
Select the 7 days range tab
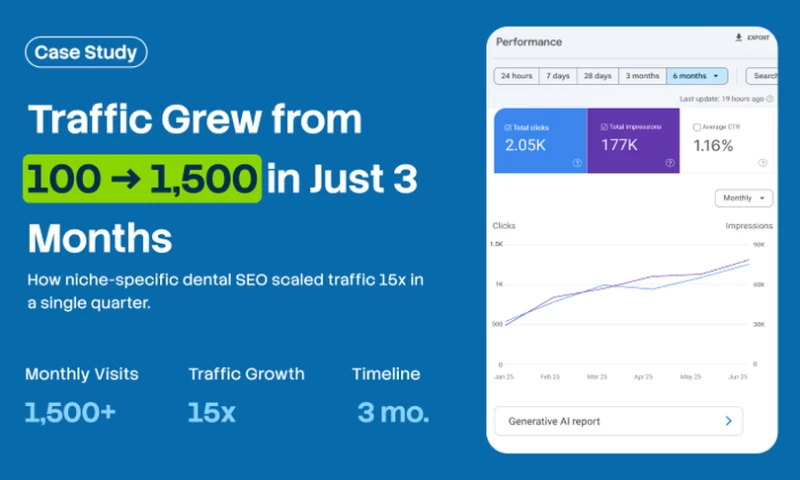pos(558,76)
